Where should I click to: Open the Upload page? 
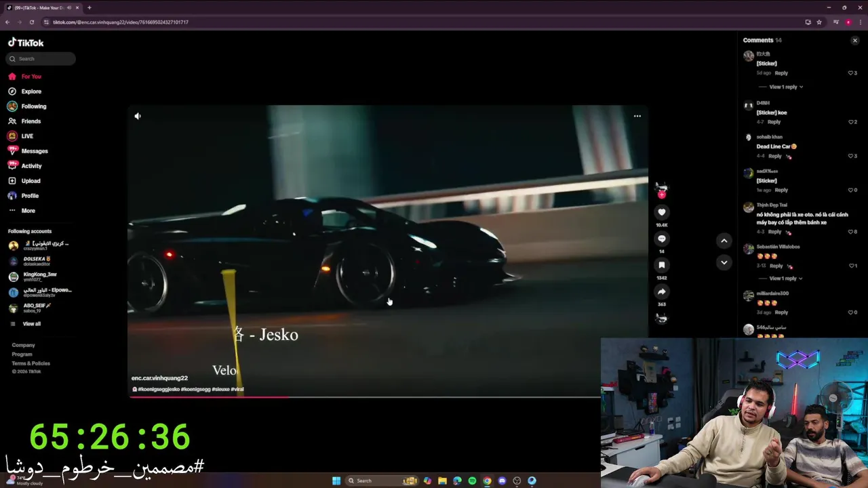24,181
